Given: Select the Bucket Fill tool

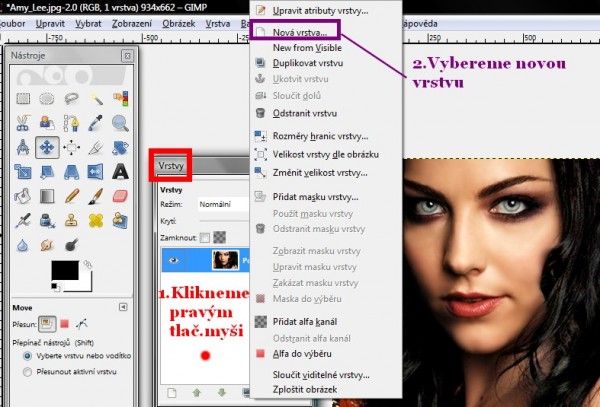Looking at the screenshot, I should pyautogui.click(x=23, y=196).
